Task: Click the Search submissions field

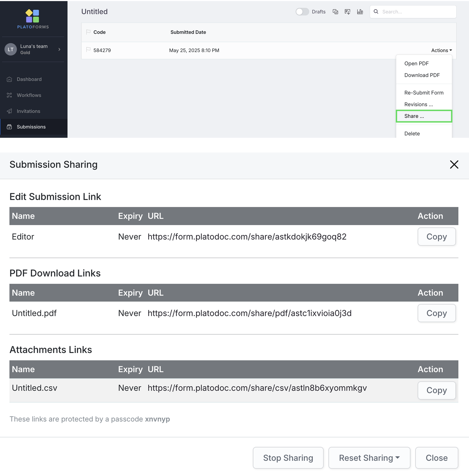Action: pos(416,12)
